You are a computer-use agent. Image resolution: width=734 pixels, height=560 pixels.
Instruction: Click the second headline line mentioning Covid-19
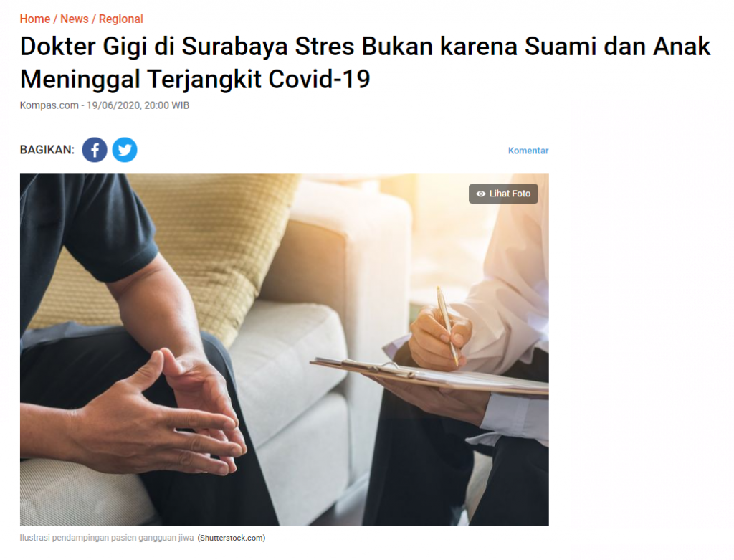pyautogui.click(x=195, y=79)
